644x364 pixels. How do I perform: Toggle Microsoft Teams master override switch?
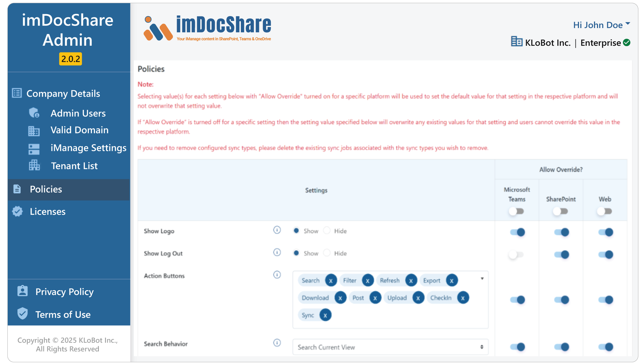pyautogui.click(x=516, y=212)
